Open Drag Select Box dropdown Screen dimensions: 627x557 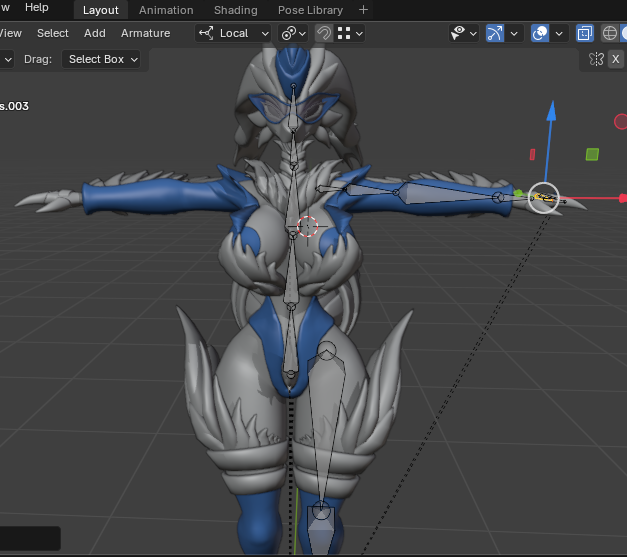click(x=101, y=60)
